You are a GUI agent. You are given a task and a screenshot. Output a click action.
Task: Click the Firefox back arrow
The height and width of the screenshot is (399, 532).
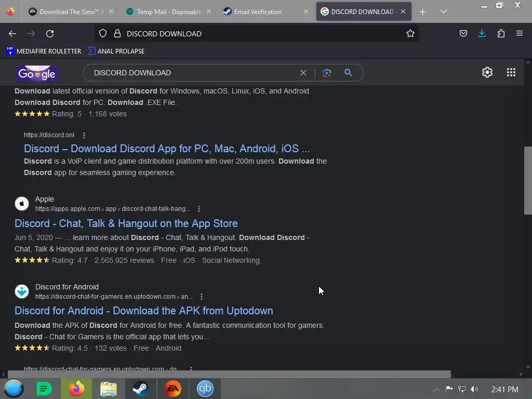click(12, 34)
